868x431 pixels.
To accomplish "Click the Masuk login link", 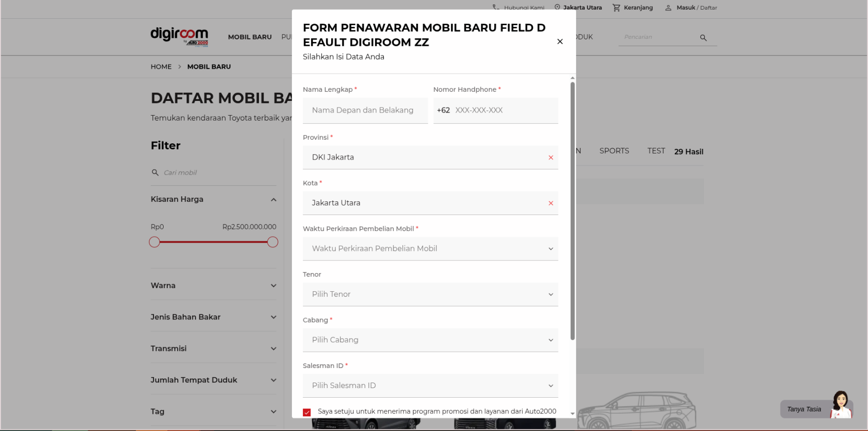I will coord(686,8).
